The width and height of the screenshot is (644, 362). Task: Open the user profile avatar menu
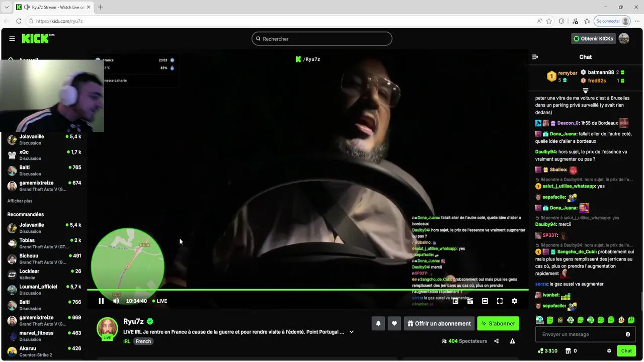pos(624,39)
